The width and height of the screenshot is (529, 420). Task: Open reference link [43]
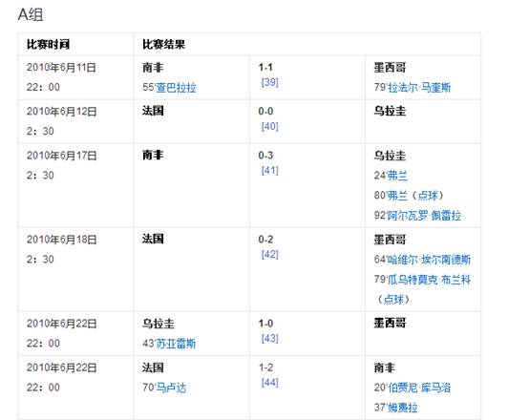(x=270, y=338)
